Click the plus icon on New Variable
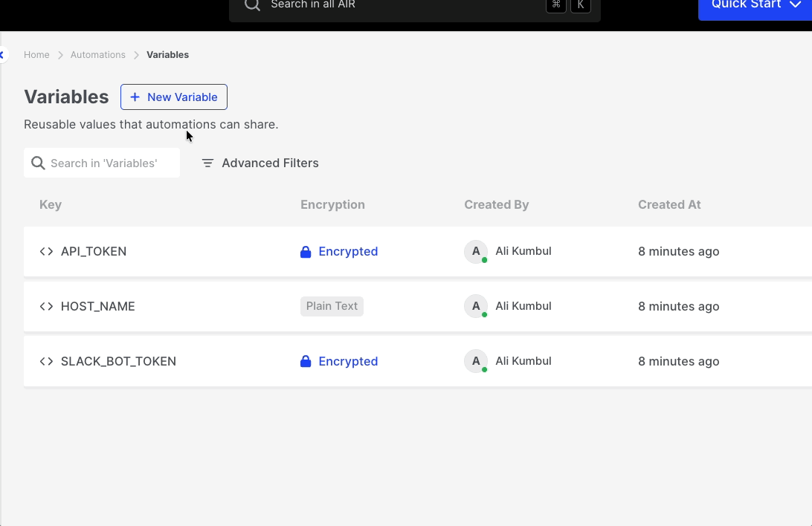The width and height of the screenshot is (812, 526). 135,97
